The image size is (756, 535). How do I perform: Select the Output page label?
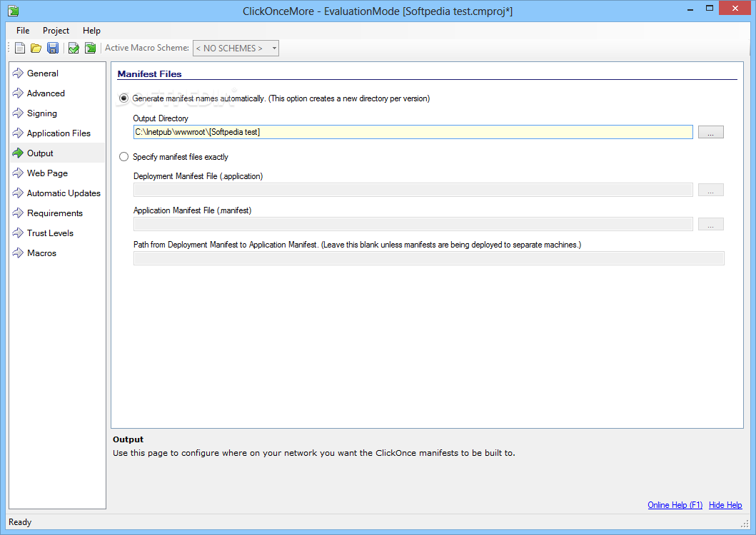pos(40,153)
